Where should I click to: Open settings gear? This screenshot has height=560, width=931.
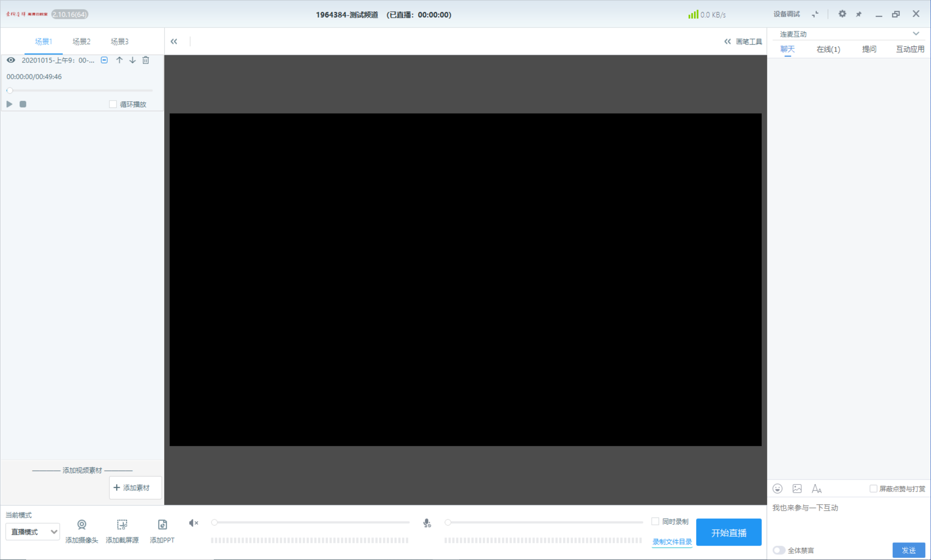point(842,14)
